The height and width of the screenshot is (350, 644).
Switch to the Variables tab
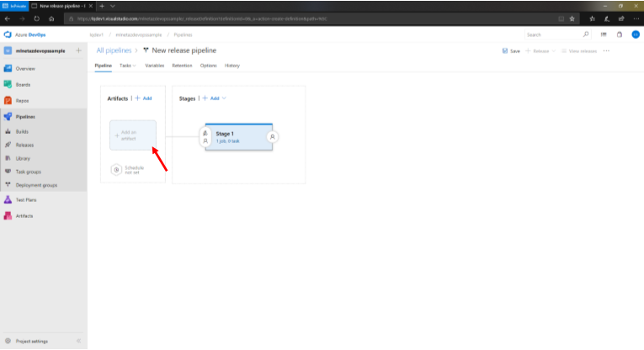coord(154,65)
